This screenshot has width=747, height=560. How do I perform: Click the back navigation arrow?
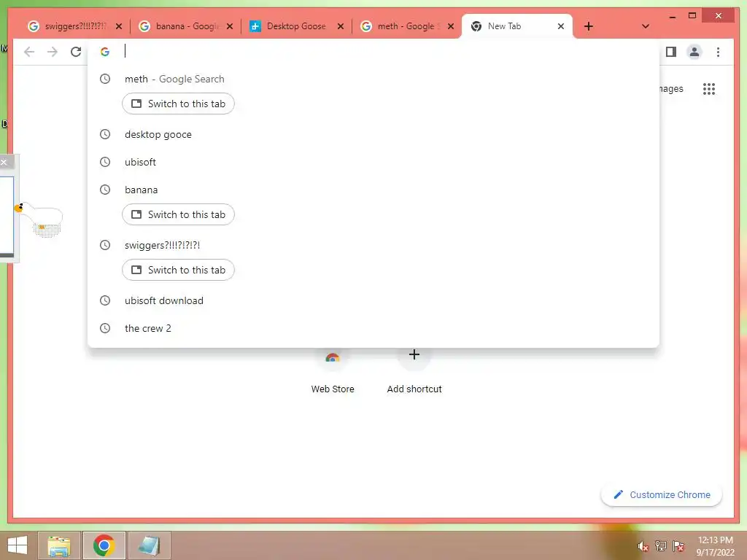point(29,52)
